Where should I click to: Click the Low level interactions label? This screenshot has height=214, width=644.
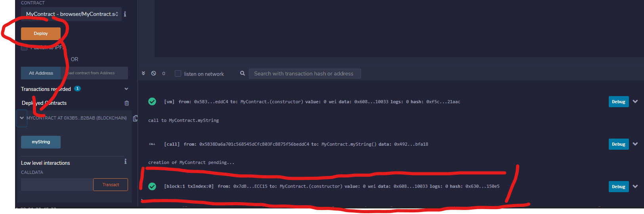coord(46,163)
